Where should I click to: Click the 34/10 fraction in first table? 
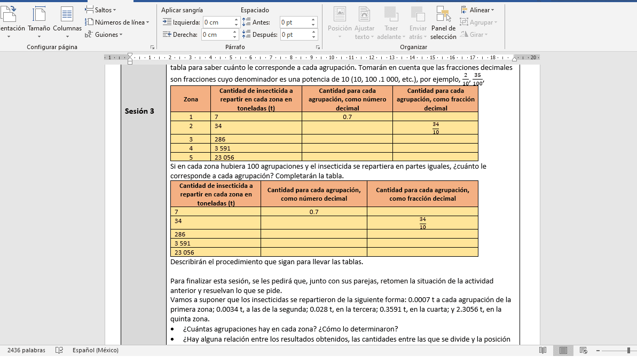[436, 128]
